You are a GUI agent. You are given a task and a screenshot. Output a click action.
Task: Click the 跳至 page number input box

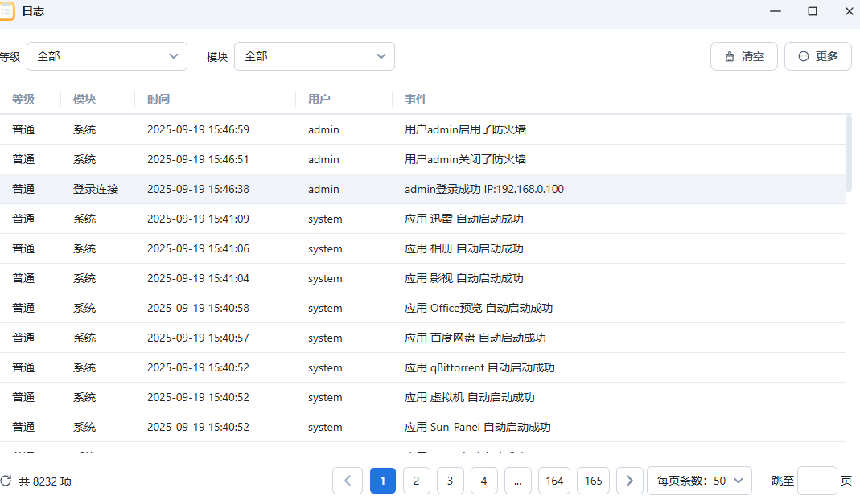(817, 481)
